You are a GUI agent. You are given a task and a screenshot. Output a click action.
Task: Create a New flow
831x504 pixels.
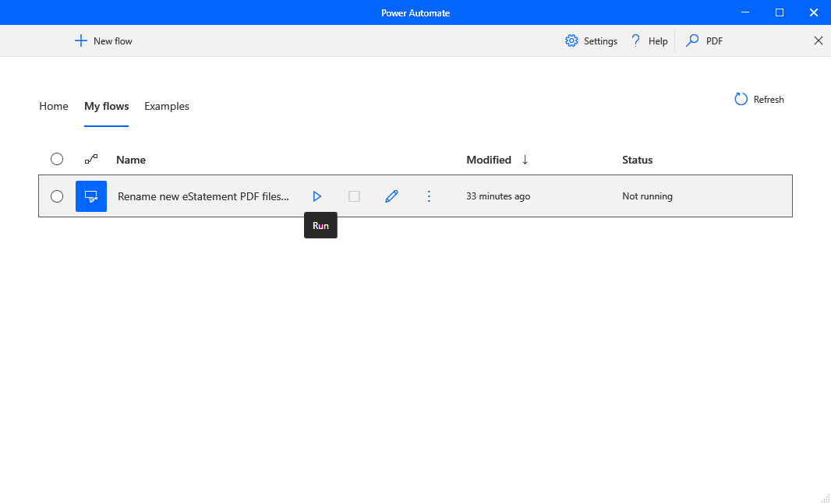point(104,41)
